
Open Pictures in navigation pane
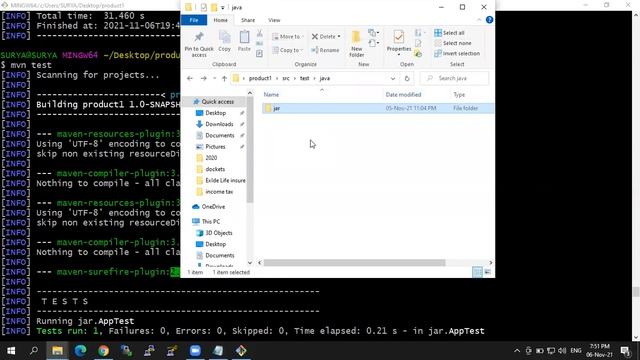(215, 147)
